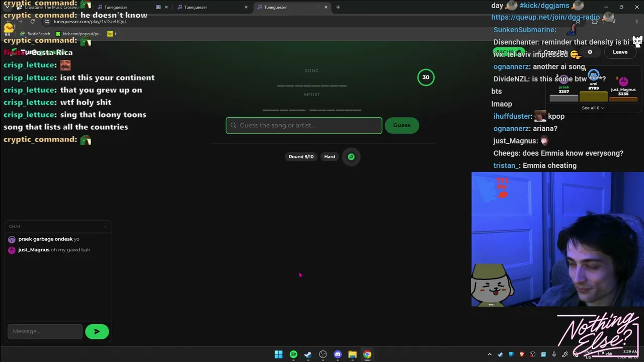Click the microphone icon in system tray
The width and height of the screenshot is (644, 362).
point(554,354)
